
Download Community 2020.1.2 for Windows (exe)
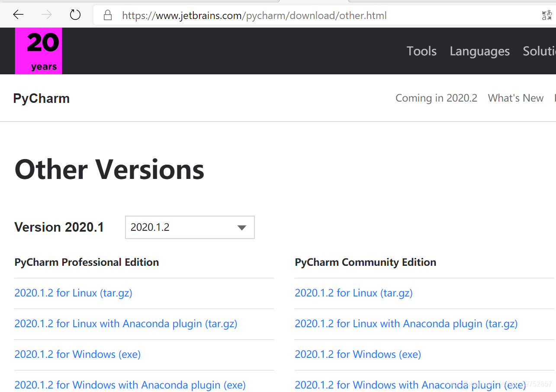[358, 354]
